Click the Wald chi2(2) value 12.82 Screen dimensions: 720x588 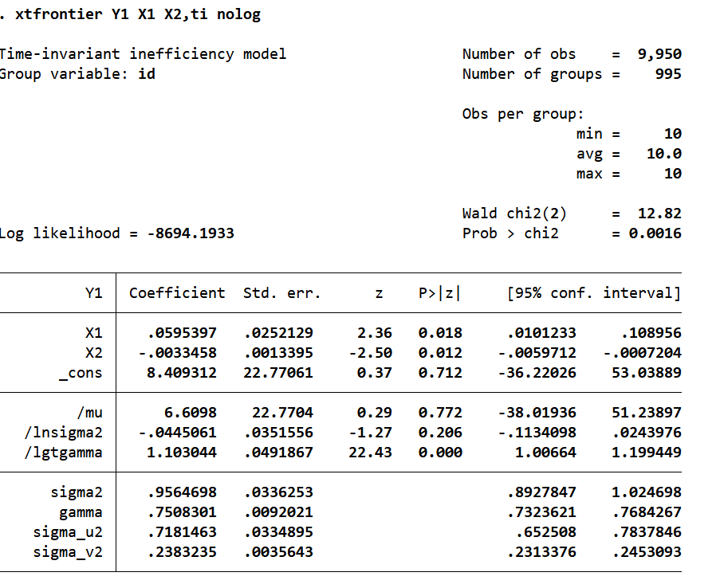click(x=659, y=214)
